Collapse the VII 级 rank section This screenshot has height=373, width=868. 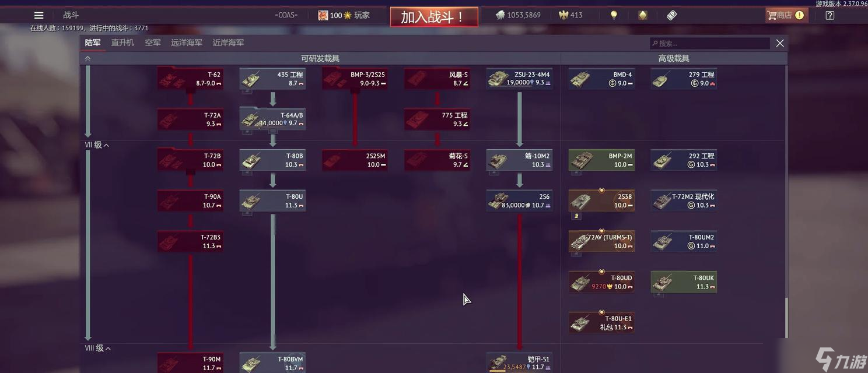97,145
